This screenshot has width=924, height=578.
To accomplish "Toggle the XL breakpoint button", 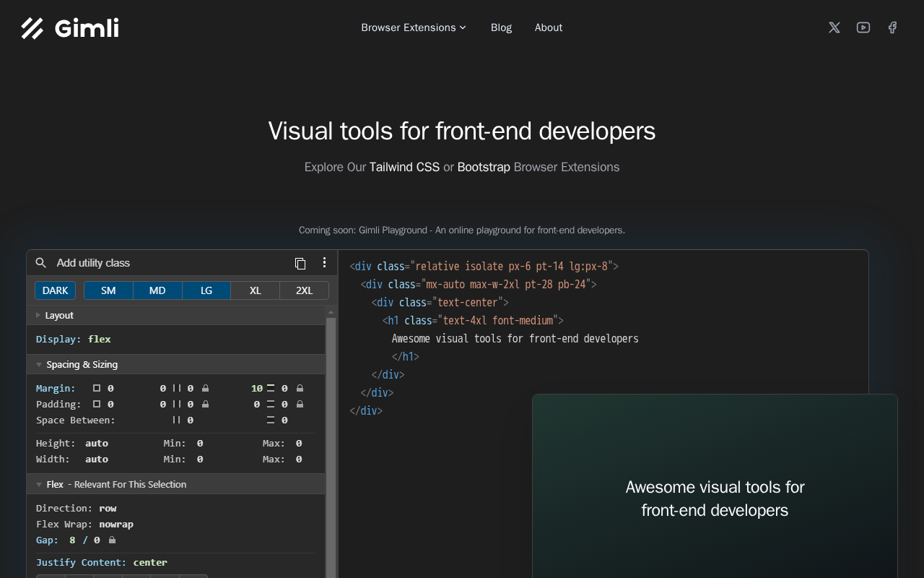I will (x=255, y=290).
